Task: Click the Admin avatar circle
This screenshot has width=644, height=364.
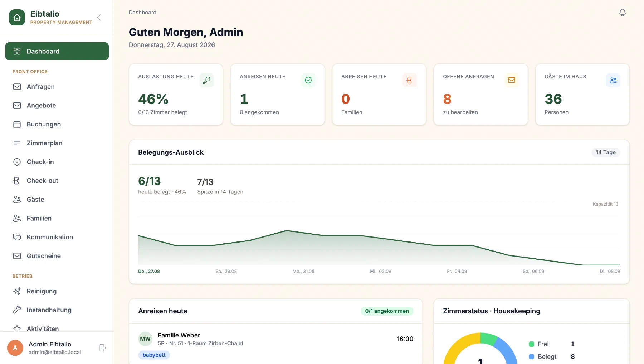Action: [x=15, y=348]
